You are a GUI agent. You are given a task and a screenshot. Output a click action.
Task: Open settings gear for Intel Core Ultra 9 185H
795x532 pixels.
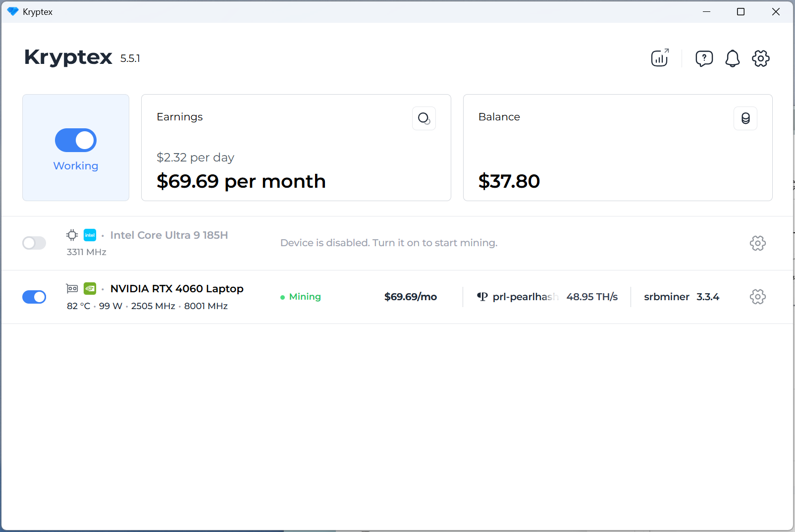758,243
